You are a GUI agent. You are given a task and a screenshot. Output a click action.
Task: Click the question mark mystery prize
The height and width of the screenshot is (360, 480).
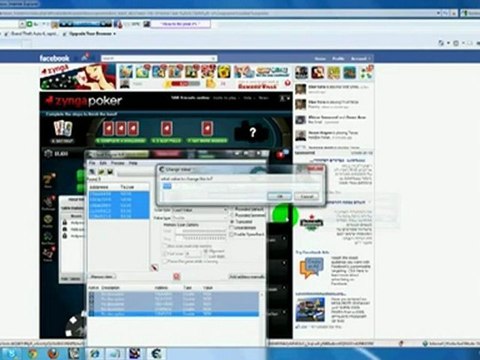[x=252, y=132]
